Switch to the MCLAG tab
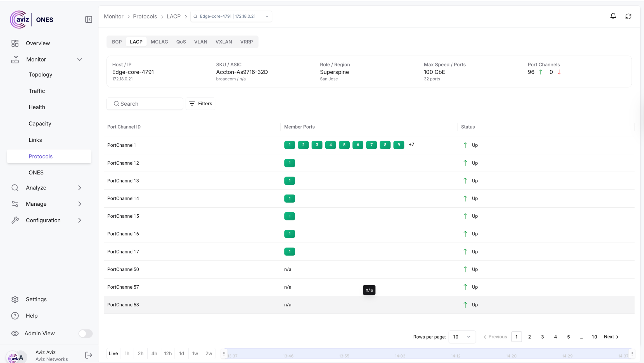This screenshot has height=363, width=644. [x=159, y=42]
